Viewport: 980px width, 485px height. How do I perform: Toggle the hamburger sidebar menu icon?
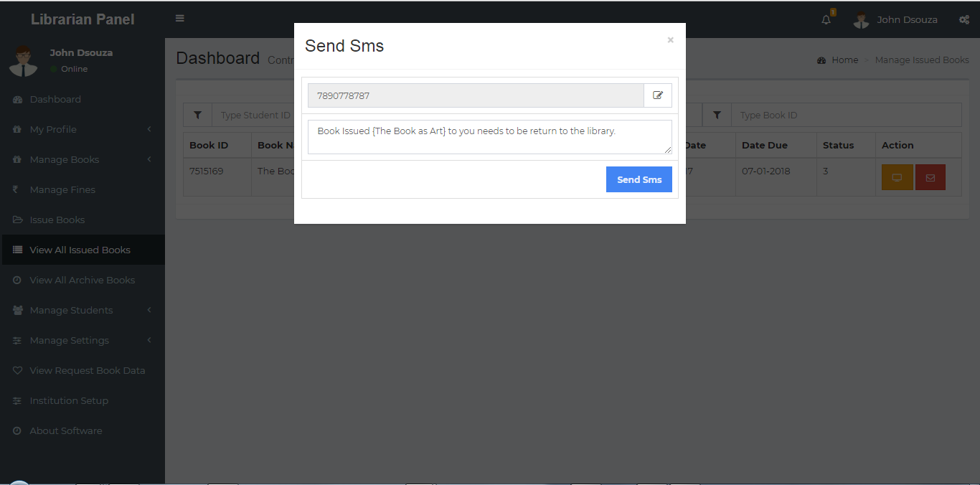tap(180, 19)
